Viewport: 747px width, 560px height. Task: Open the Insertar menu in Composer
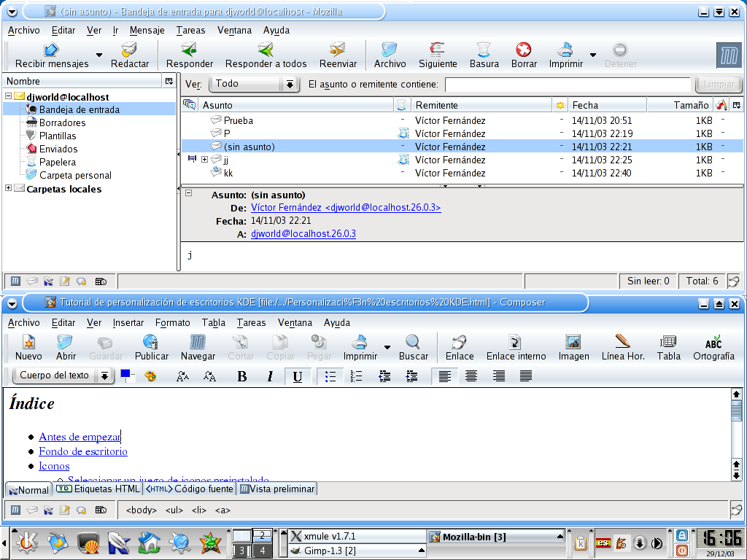pos(128,322)
